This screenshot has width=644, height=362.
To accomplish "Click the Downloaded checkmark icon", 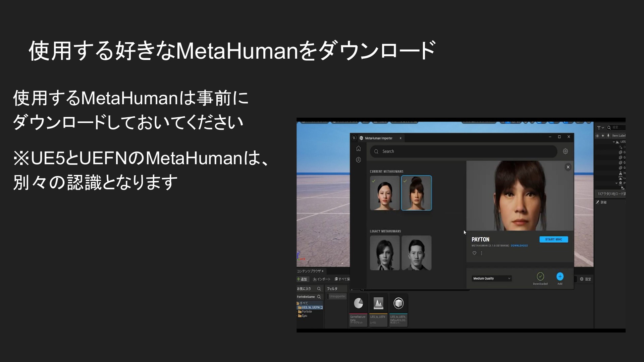I will 540,277.
